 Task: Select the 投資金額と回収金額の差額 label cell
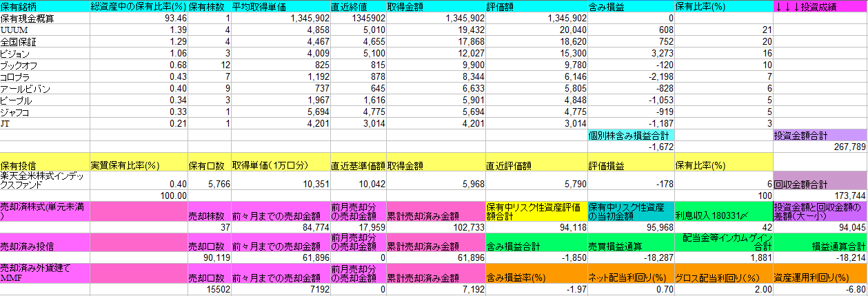tap(820, 211)
